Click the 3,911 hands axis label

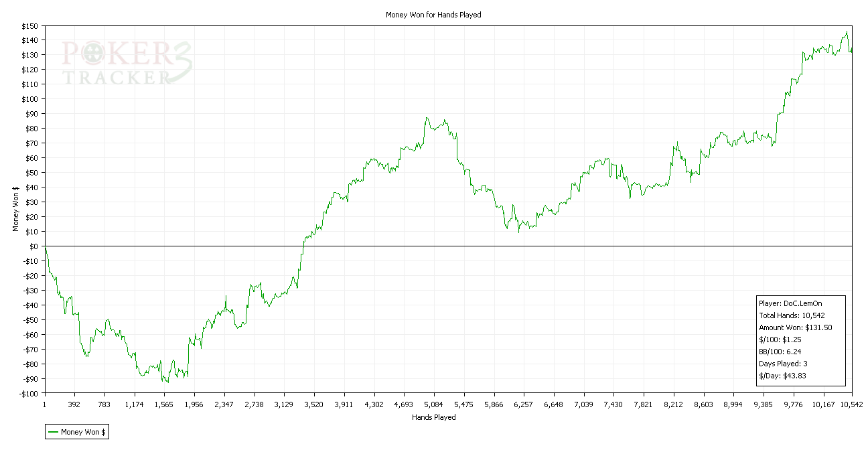pos(344,405)
